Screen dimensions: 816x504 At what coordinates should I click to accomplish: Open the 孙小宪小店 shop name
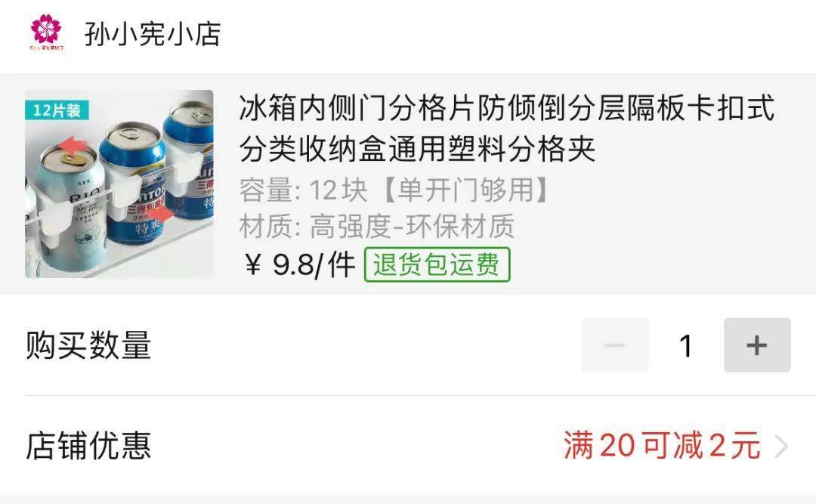coord(153,34)
